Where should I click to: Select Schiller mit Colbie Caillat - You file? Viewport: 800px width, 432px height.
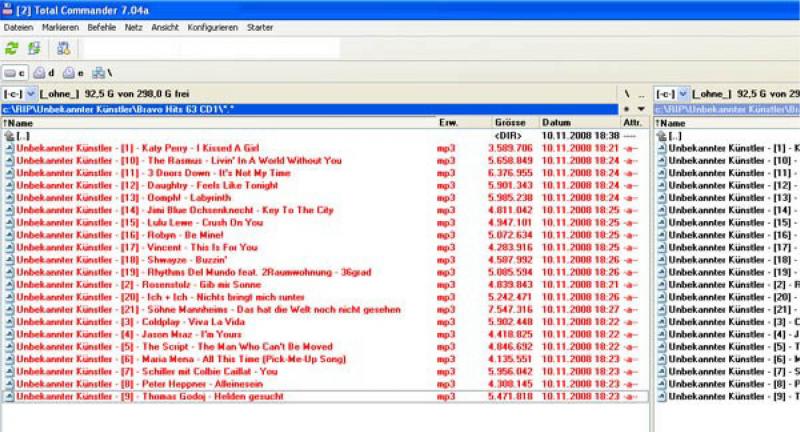pos(326,372)
